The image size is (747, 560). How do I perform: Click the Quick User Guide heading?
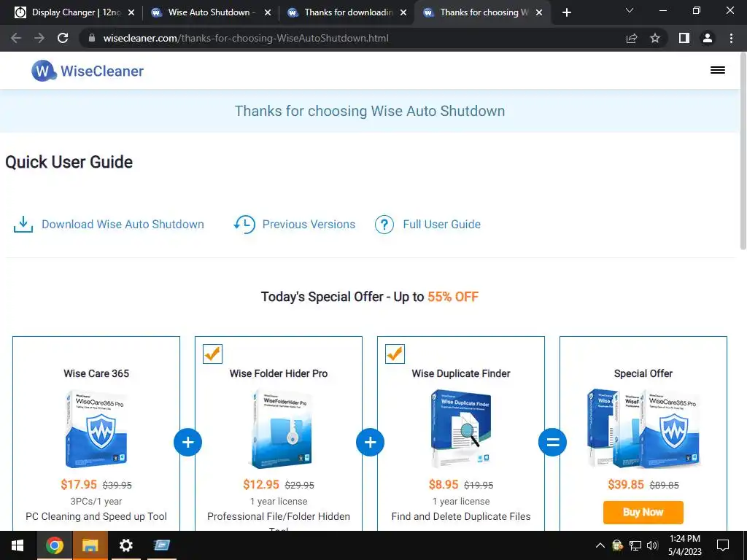pyautogui.click(x=69, y=162)
